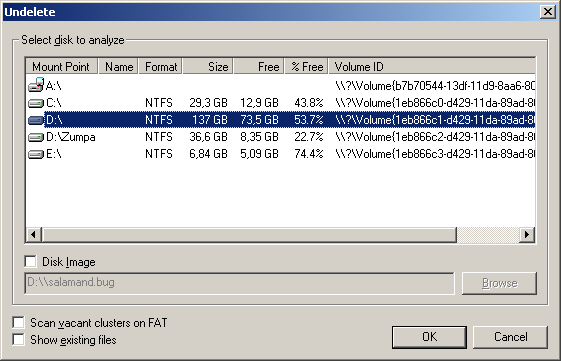
Task: Click the Volume ID starting with 1eb866c3
Action: 435,154
